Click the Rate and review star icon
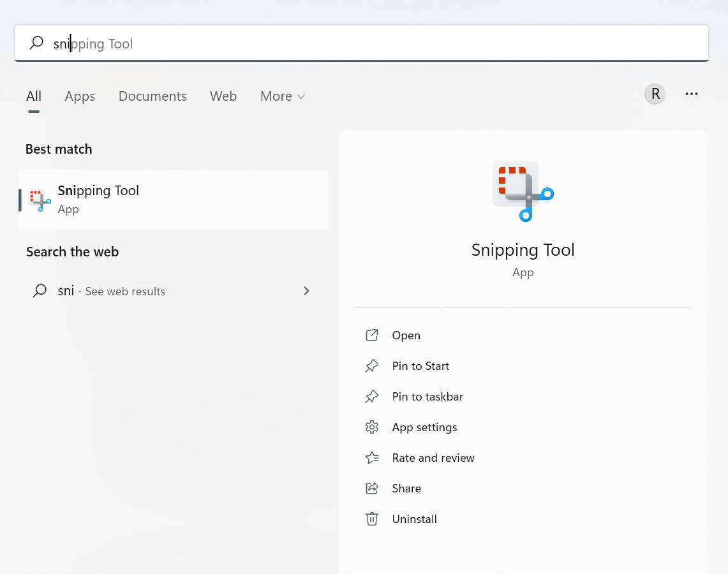728x574 pixels. (x=372, y=457)
